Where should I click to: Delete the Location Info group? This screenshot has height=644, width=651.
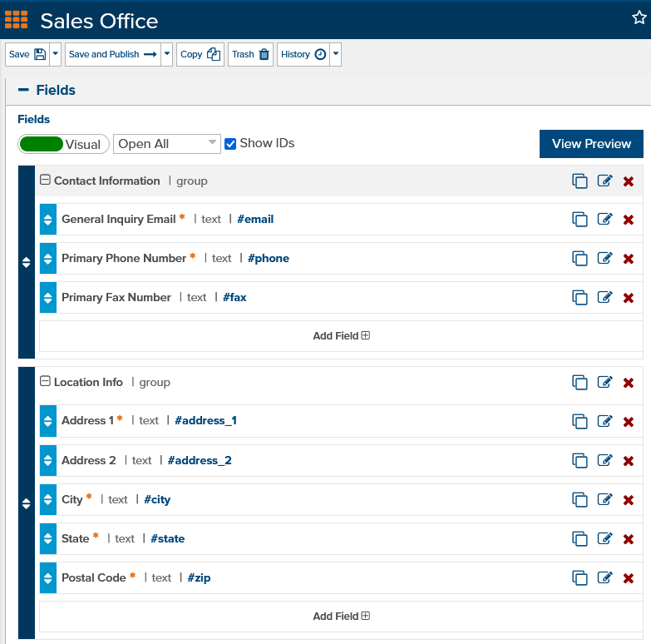[629, 383]
